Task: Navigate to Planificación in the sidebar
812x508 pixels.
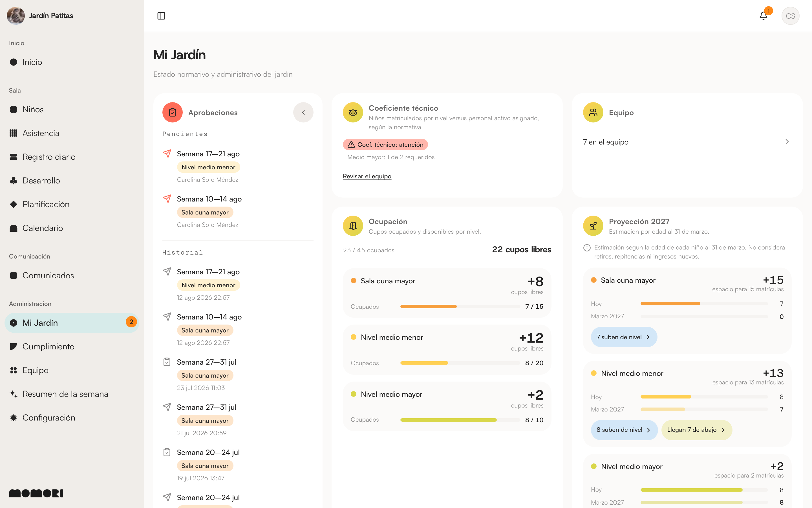Action: tap(72, 204)
